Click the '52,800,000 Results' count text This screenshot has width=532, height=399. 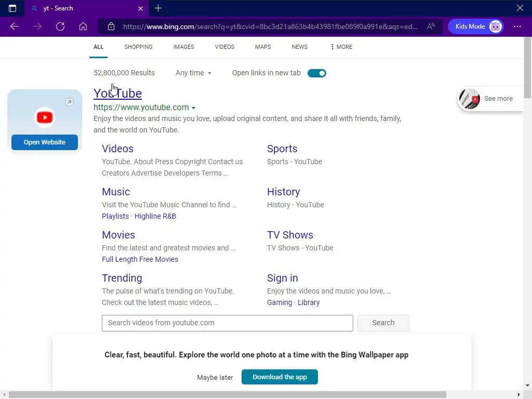click(124, 73)
